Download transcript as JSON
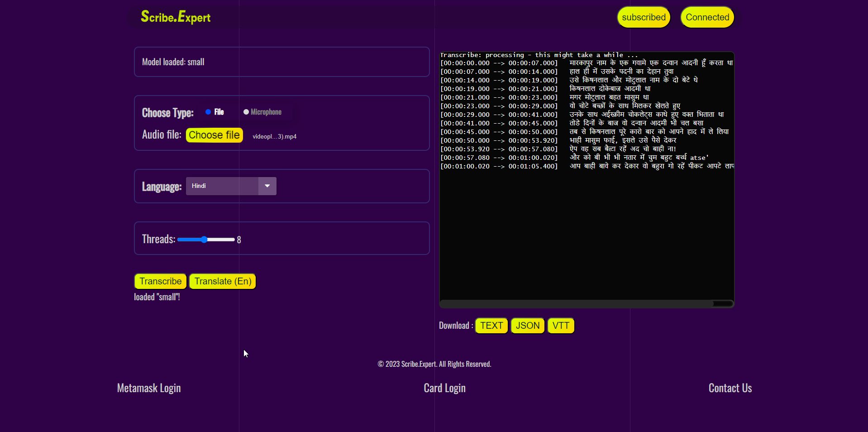 (528, 326)
